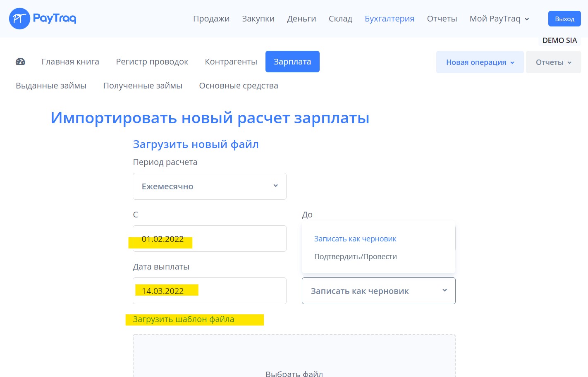This screenshot has height=377, width=588.
Task: Select the Бухгалтерия menu item
Action: [x=390, y=19]
